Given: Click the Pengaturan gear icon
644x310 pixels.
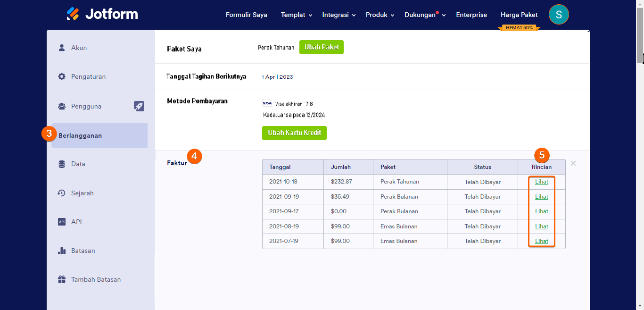Looking at the screenshot, I should coord(62,76).
